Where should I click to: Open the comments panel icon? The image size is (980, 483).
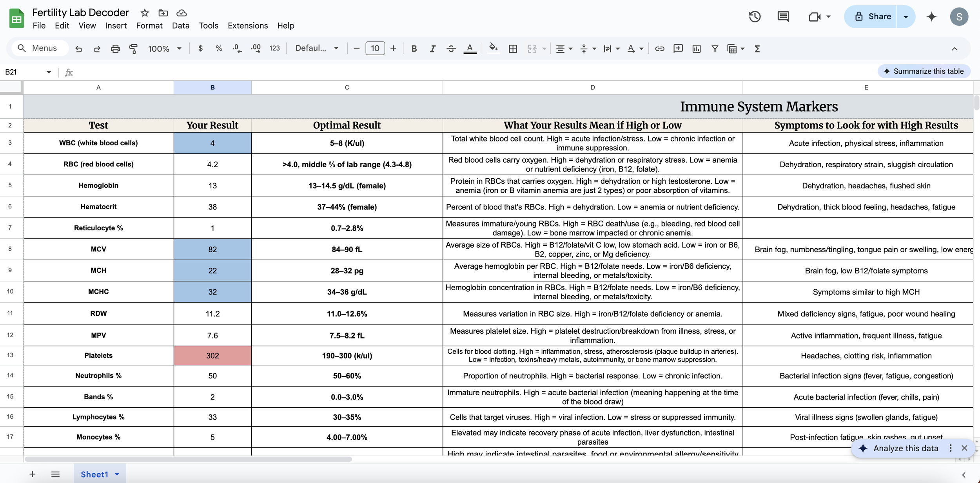783,16
